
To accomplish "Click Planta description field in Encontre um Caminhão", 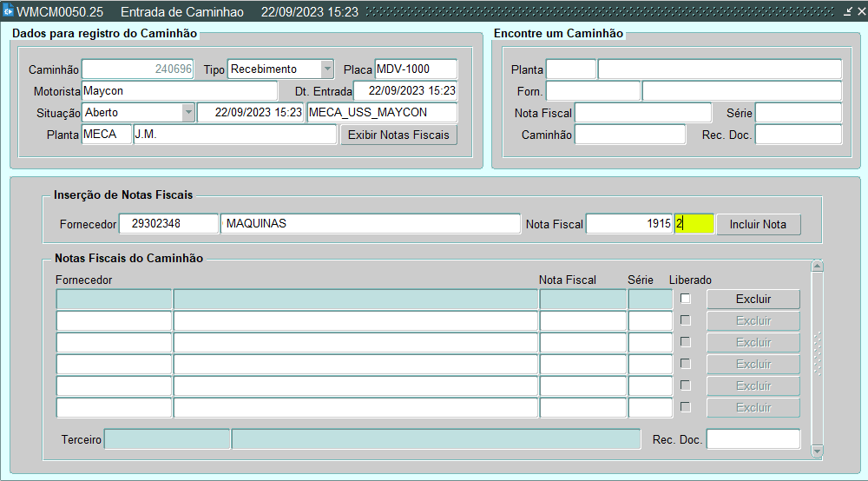I will pyautogui.click(x=720, y=69).
